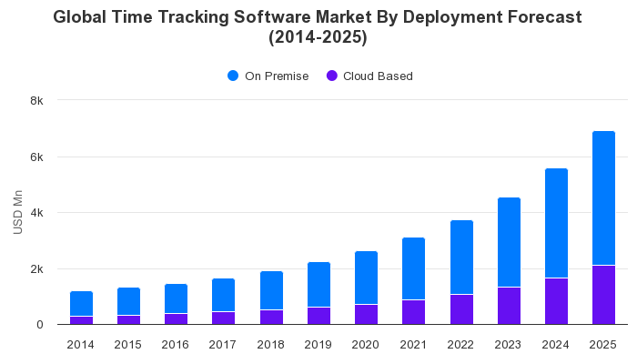This screenshot has height=364, width=637.
Task: Select the 2015 On Premise blue bar segment
Action: point(129,301)
